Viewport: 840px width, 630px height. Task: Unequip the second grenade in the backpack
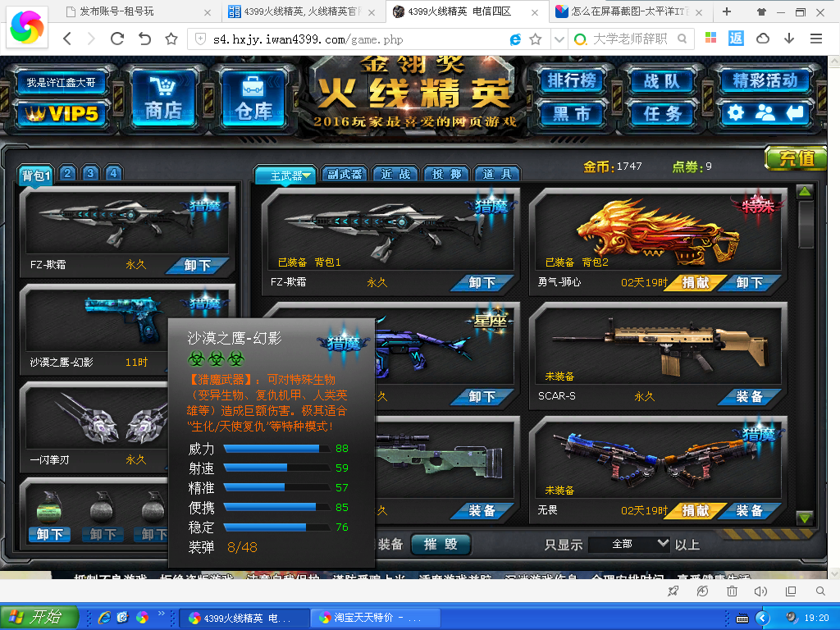click(103, 534)
